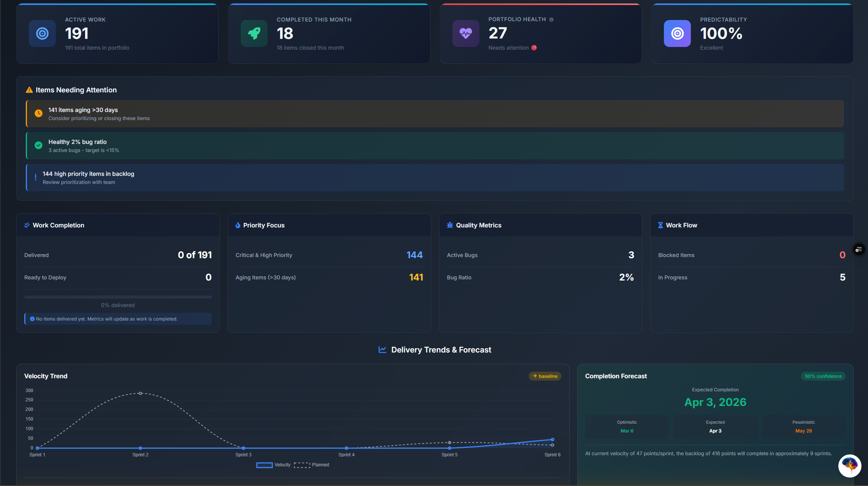
Task: Click the Critical & High Priority count 144
Action: (x=414, y=255)
